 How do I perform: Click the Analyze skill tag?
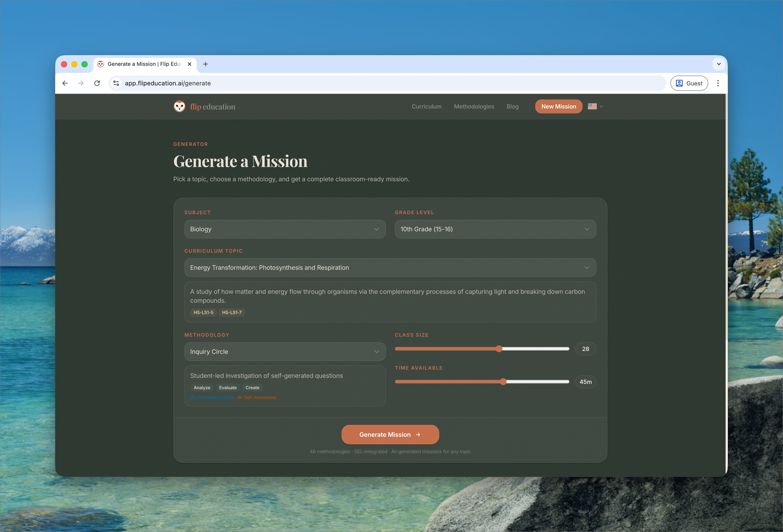pos(202,387)
